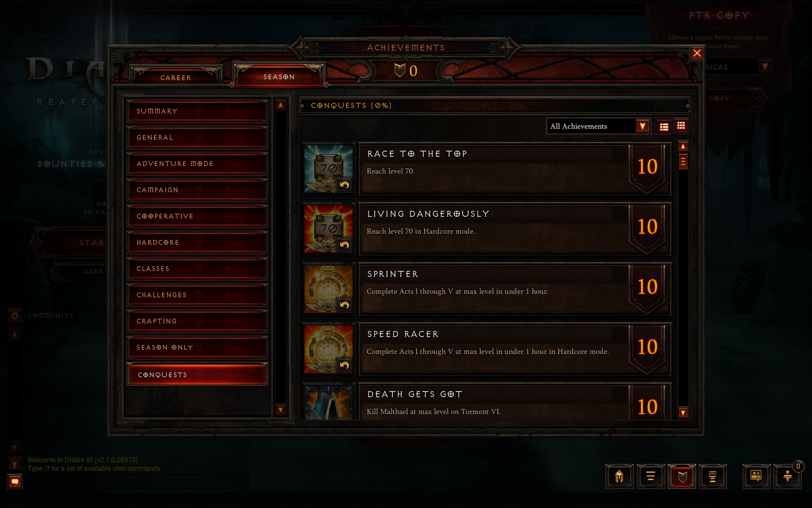Viewport: 812px width, 508px height.
Task: Select the Season Only sidebar item
Action: point(198,348)
